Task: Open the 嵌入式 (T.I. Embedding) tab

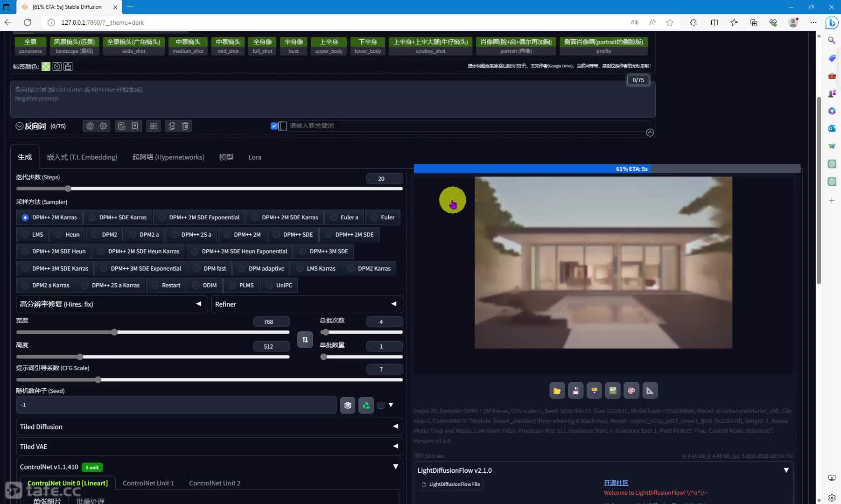Action: tap(82, 157)
